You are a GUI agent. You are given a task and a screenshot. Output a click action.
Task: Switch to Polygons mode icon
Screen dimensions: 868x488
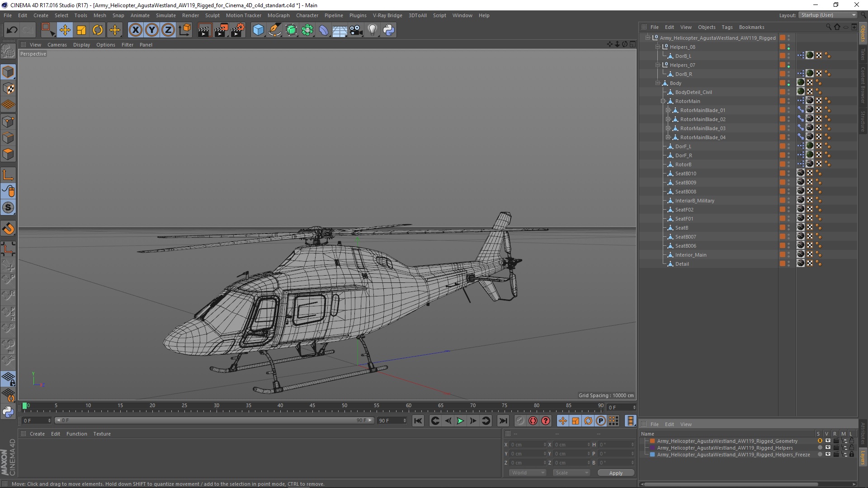8,154
